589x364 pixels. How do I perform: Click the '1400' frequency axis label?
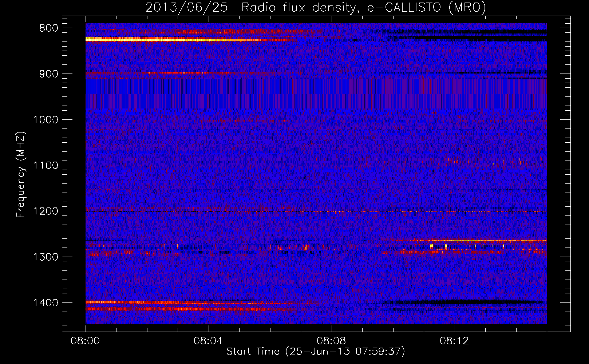tap(46, 303)
